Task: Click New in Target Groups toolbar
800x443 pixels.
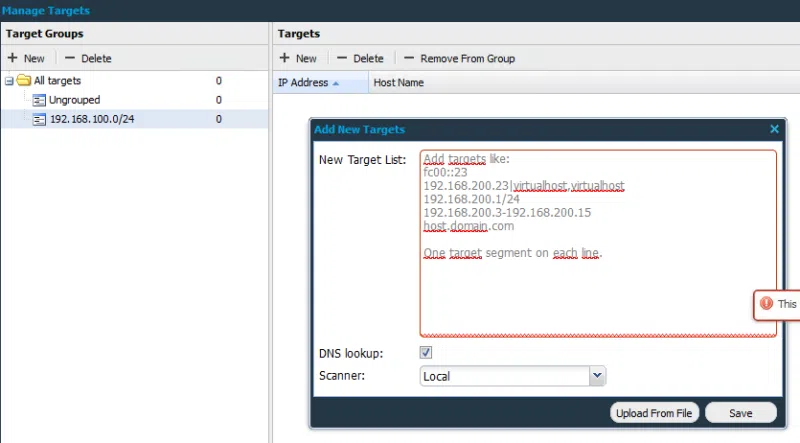Action: pos(27,58)
